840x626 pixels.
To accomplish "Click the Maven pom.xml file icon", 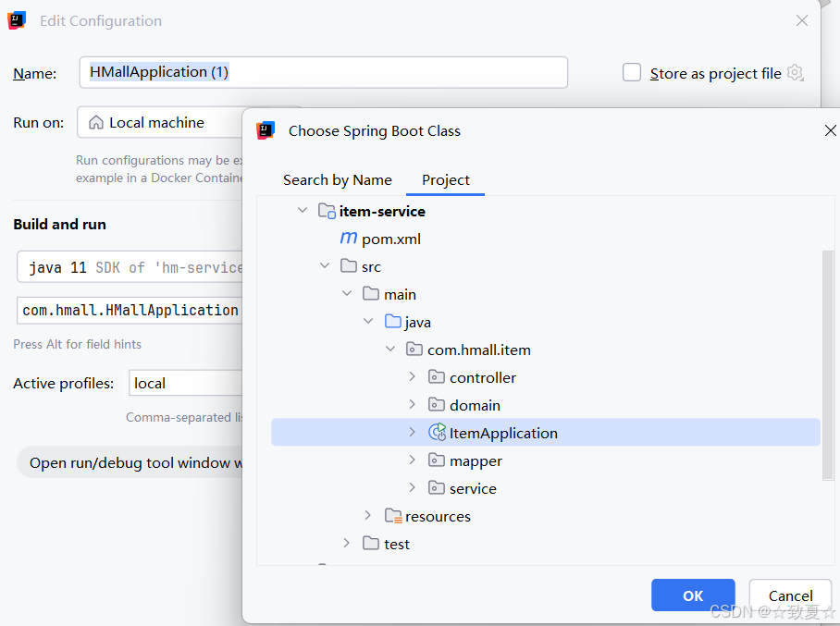I will [349, 238].
